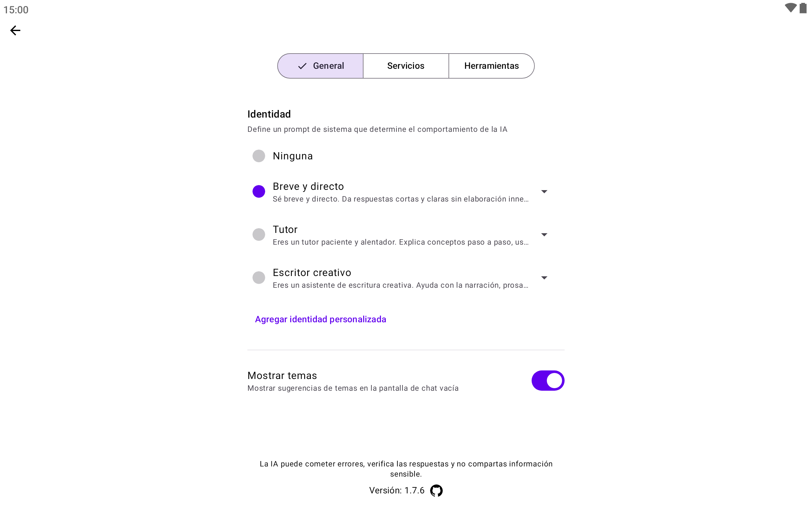Select the Tutor identity radio button

259,234
